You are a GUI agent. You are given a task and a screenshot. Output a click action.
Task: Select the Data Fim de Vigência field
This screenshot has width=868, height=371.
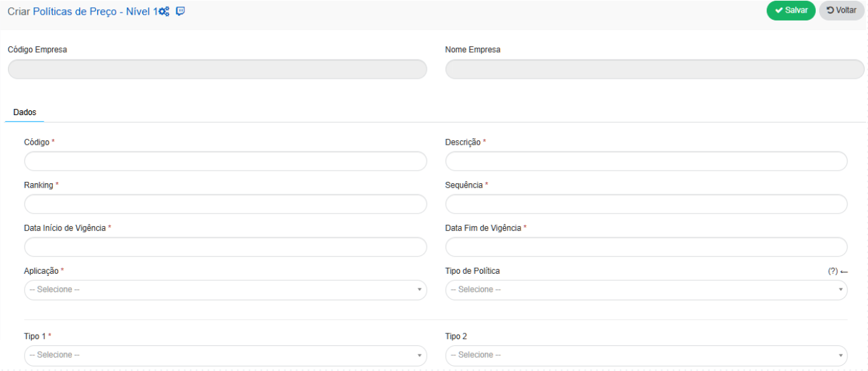pyautogui.click(x=646, y=247)
